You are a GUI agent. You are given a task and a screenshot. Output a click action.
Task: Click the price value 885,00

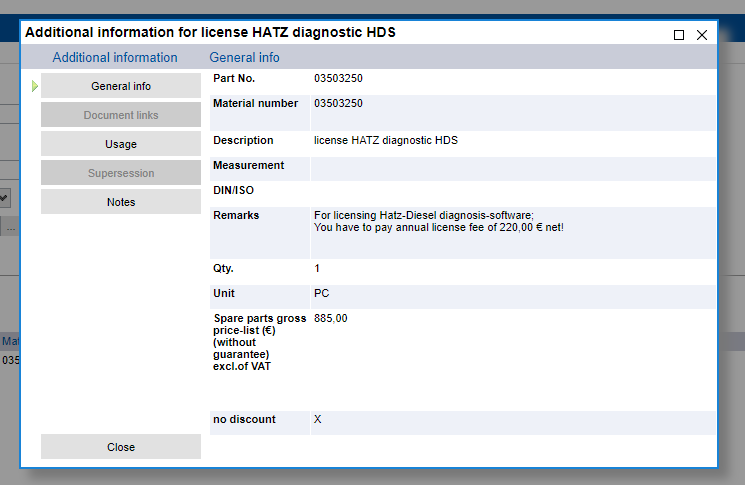(x=330, y=319)
